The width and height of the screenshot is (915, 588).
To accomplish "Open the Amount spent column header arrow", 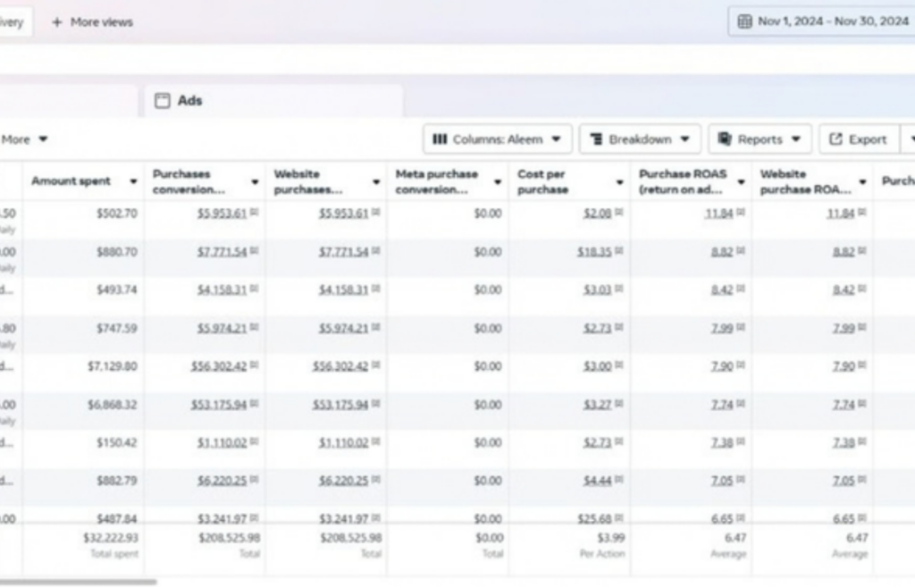I will (134, 181).
